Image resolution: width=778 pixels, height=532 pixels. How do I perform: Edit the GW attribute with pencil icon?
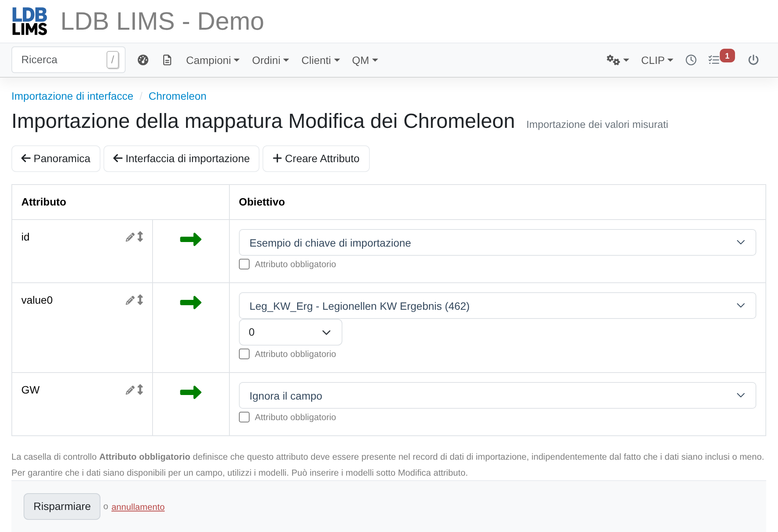(x=130, y=390)
